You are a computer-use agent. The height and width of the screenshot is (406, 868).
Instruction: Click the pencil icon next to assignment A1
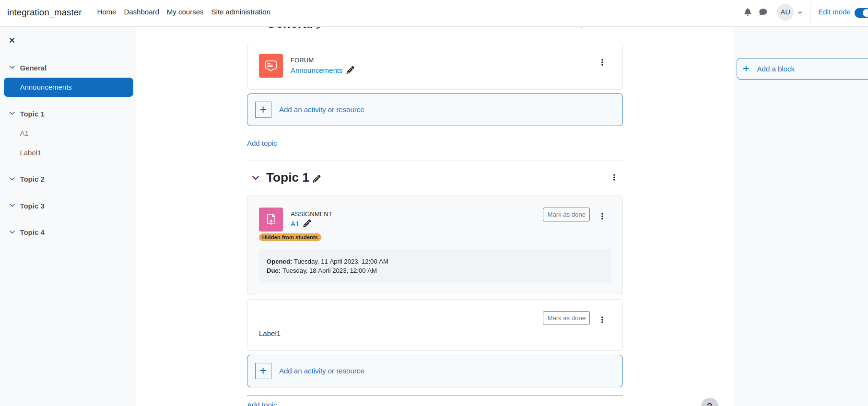tap(307, 223)
